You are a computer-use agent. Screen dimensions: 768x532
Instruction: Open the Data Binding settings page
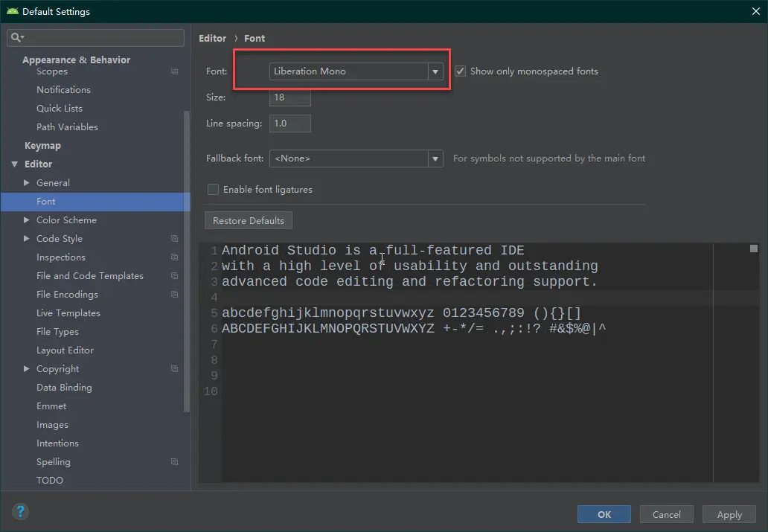pyautogui.click(x=64, y=388)
